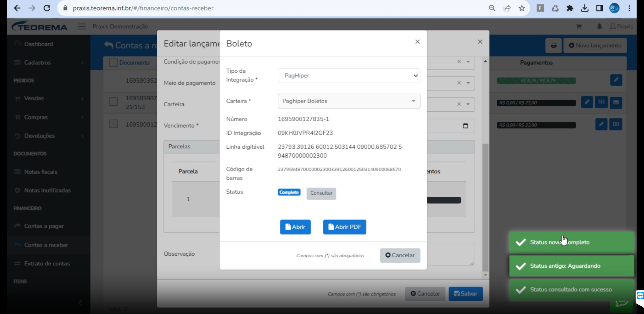644x314 pixels.
Task: Toggle the browser side panel icon
Action: 599,8
